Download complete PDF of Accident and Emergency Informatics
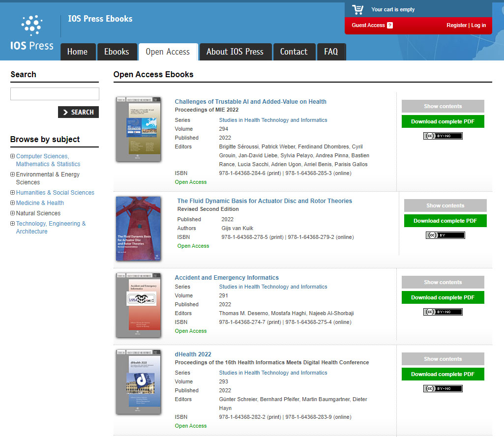This screenshot has height=437, width=504. tap(443, 297)
